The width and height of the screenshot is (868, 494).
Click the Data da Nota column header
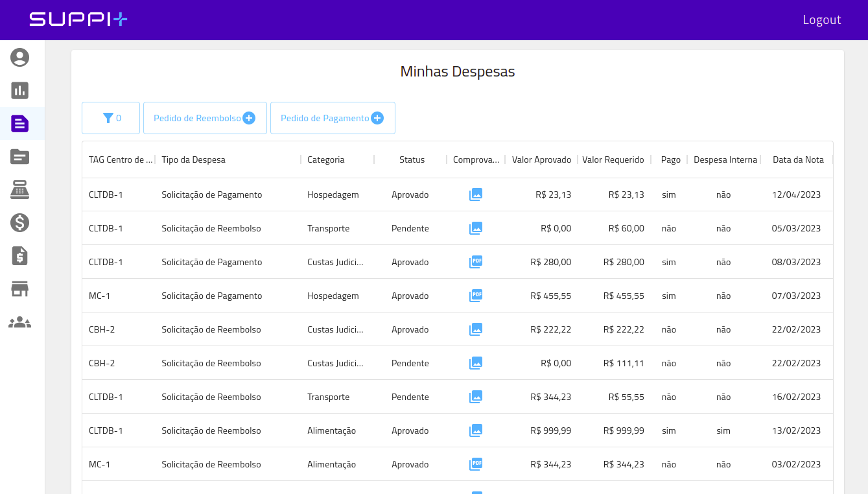tap(797, 159)
